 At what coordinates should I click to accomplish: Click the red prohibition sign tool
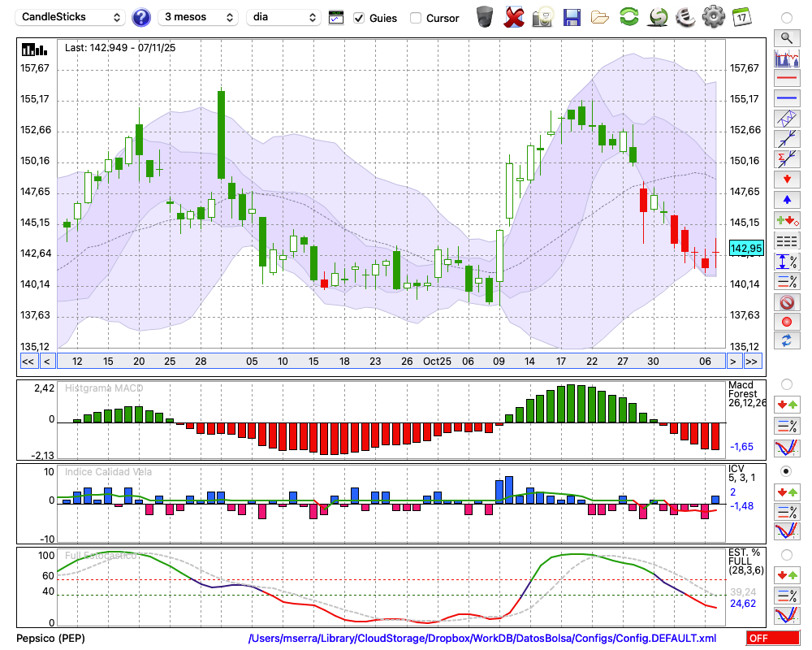coord(786,302)
